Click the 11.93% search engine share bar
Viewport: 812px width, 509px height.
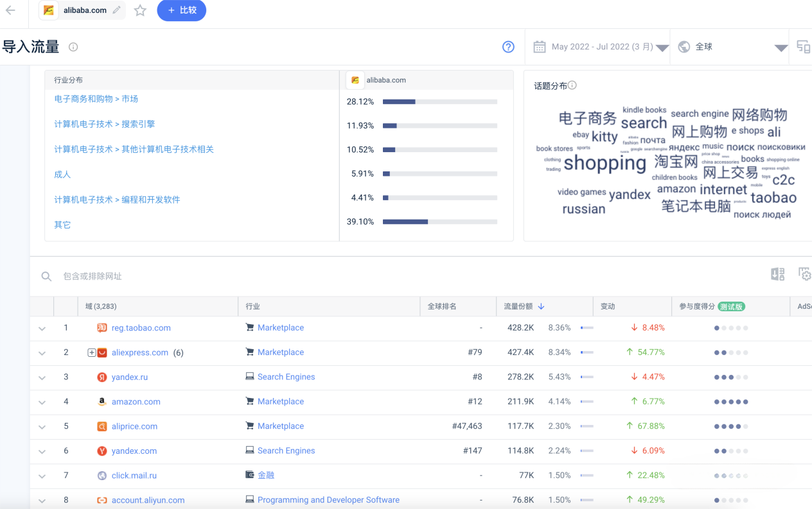(x=440, y=126)
